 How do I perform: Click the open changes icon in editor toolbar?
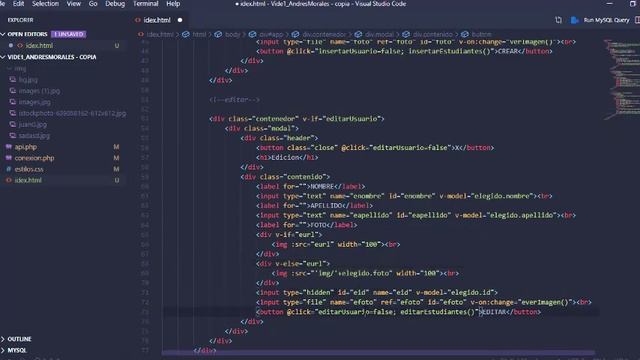558,20
